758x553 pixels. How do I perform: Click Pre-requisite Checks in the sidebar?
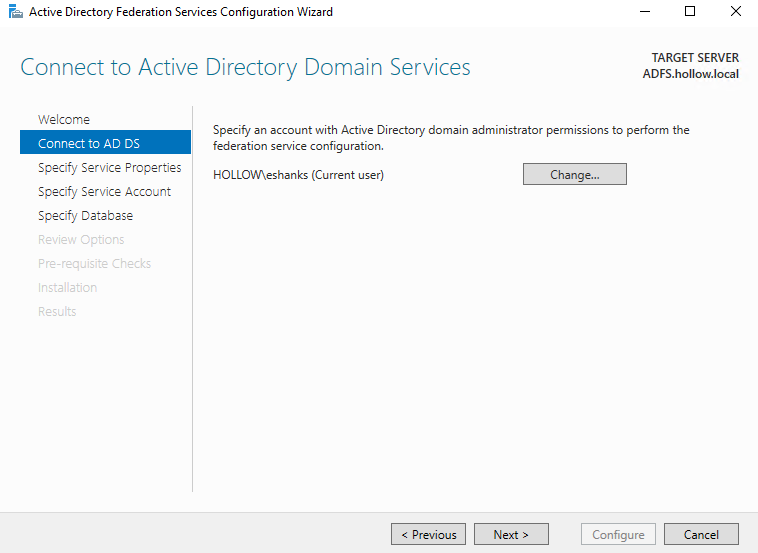[x=94, y=264]
